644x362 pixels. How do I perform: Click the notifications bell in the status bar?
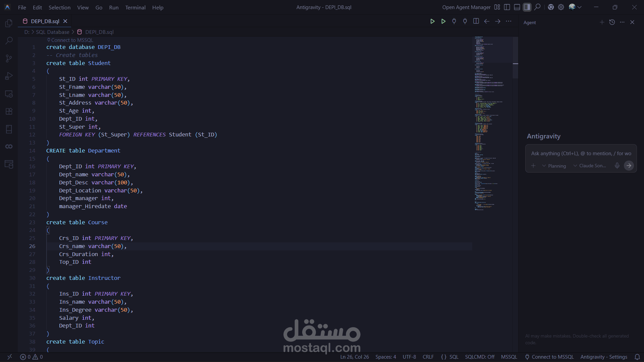pos(637,357)
